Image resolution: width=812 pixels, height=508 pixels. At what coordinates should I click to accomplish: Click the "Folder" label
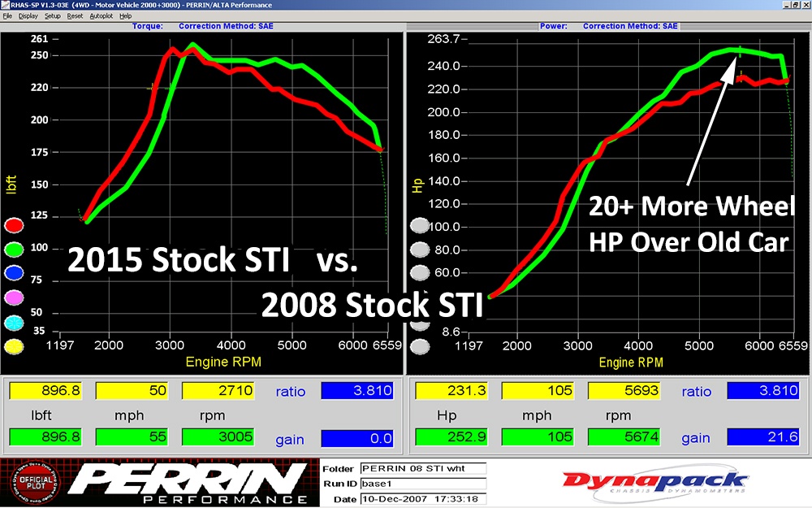click(x=338, y=469)
